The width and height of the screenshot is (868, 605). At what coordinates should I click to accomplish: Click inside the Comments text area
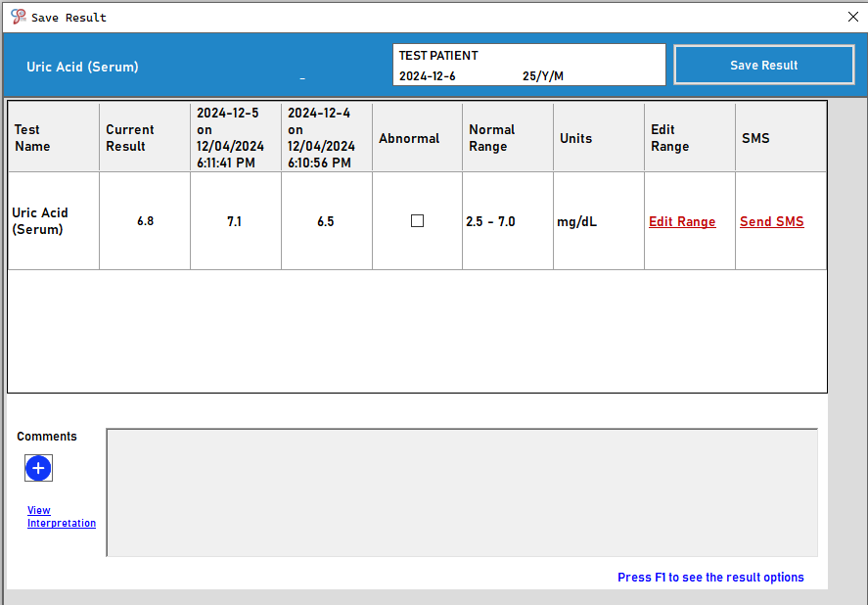coord(461,492)
